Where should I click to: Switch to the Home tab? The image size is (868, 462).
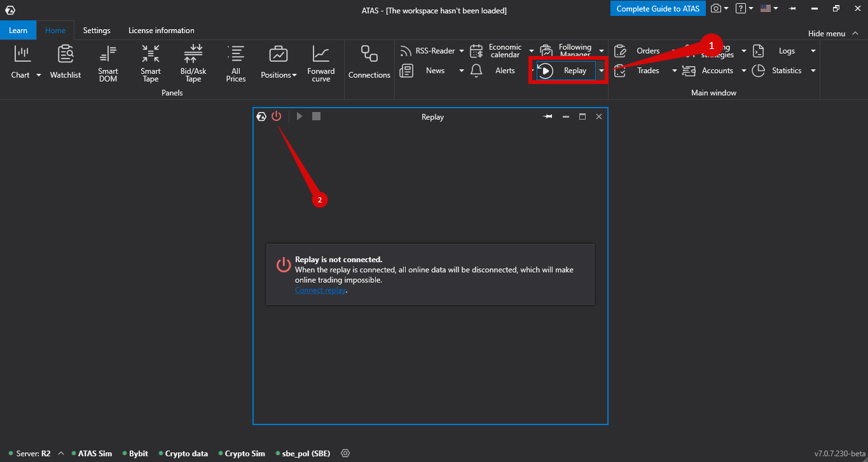pos(55,30)
